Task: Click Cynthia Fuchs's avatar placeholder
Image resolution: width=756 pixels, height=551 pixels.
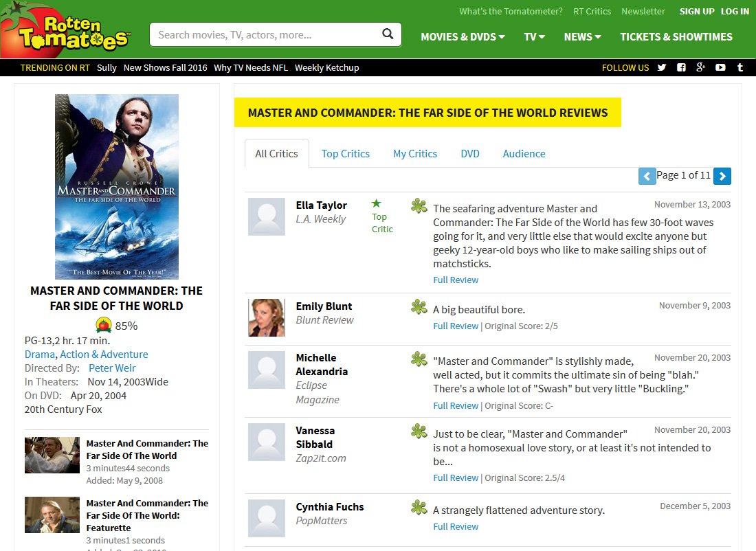Action: pyautogui.click(x=267, y=518)
